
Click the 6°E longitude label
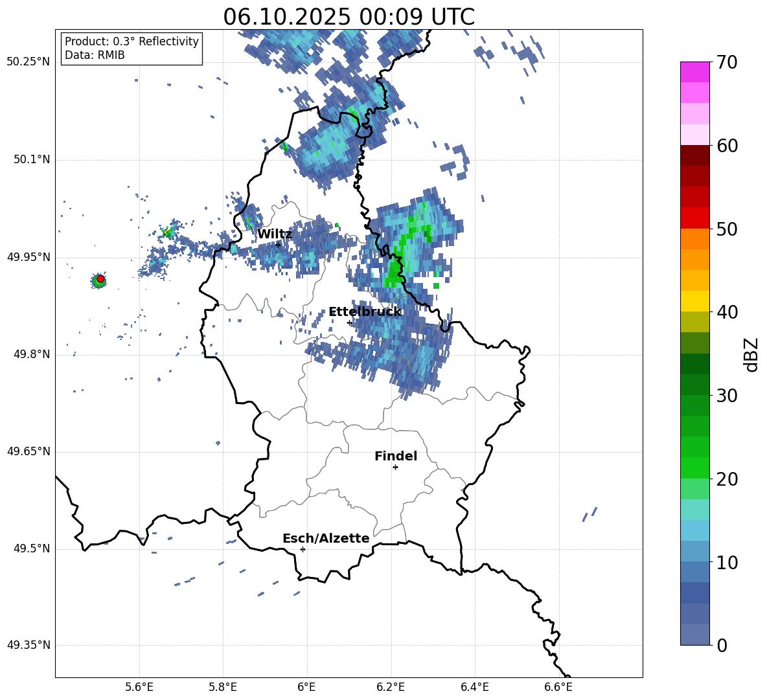tap(306, 687)
